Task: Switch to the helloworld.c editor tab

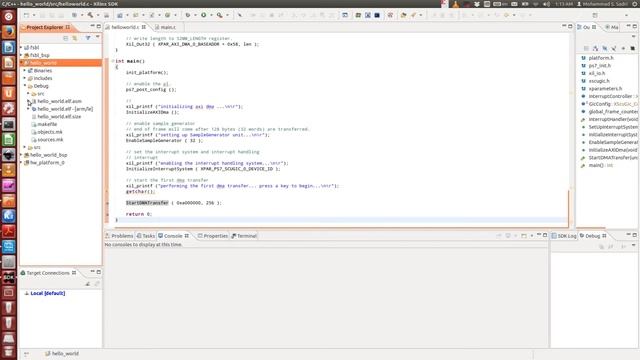Action: click(125, 27)
